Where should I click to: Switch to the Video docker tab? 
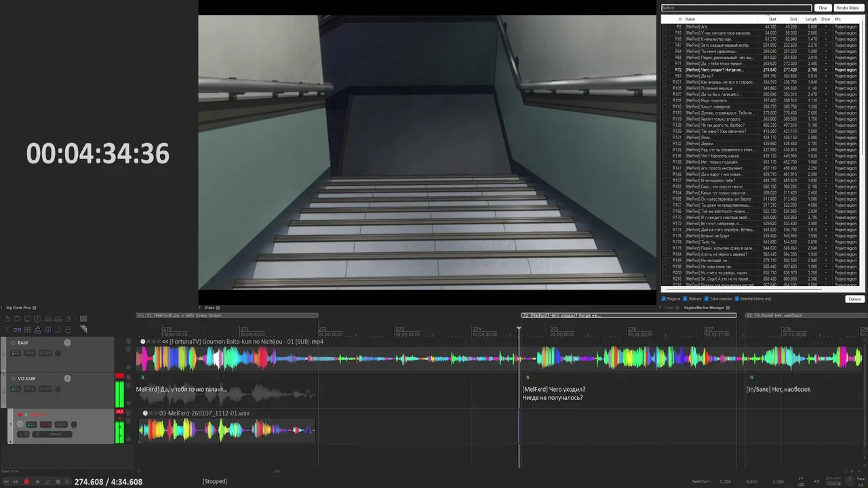pos(210,308)
